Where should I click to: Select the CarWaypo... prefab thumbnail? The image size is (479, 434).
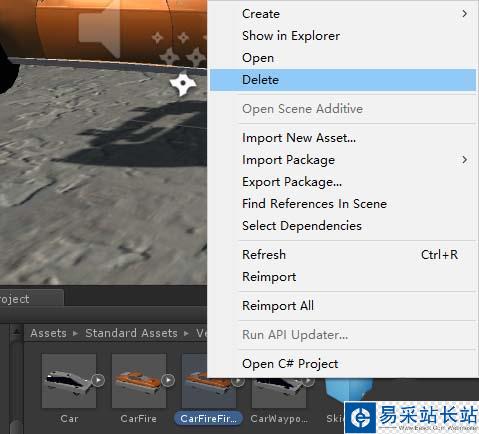pyautogui.click(x=279, y=393)
